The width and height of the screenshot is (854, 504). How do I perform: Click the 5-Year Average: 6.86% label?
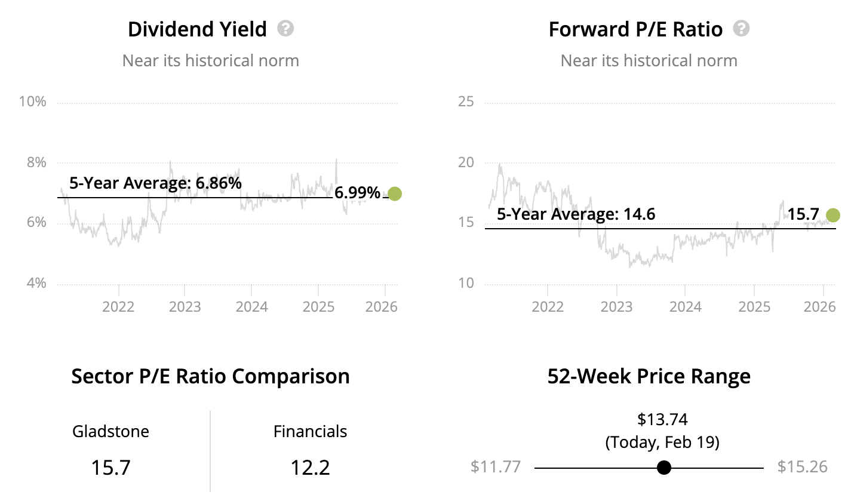[155, 183]
